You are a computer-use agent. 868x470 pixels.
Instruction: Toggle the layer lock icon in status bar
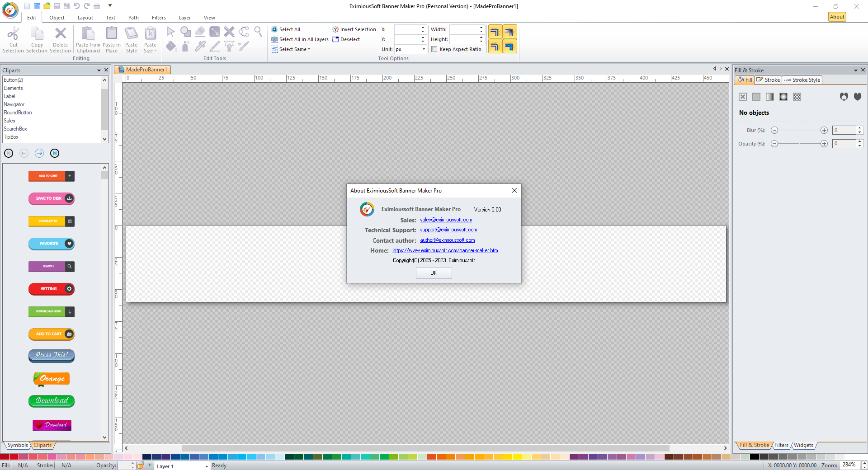(141, 465)
